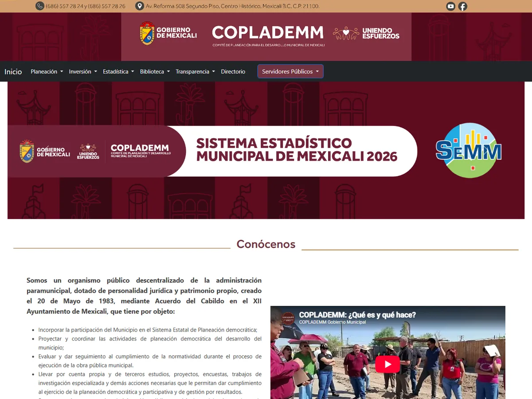Click bullet 'Proyectar y coordinar las actividades'

tap(150, 343)
